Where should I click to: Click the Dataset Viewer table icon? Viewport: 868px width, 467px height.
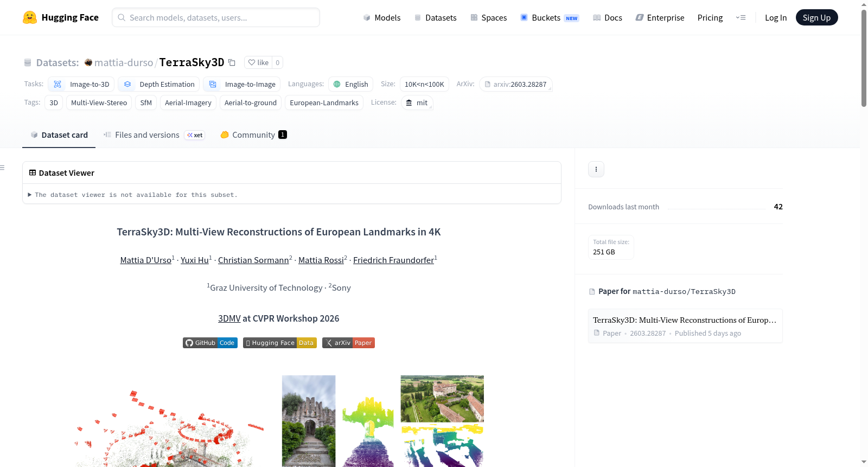click(33, 172)
